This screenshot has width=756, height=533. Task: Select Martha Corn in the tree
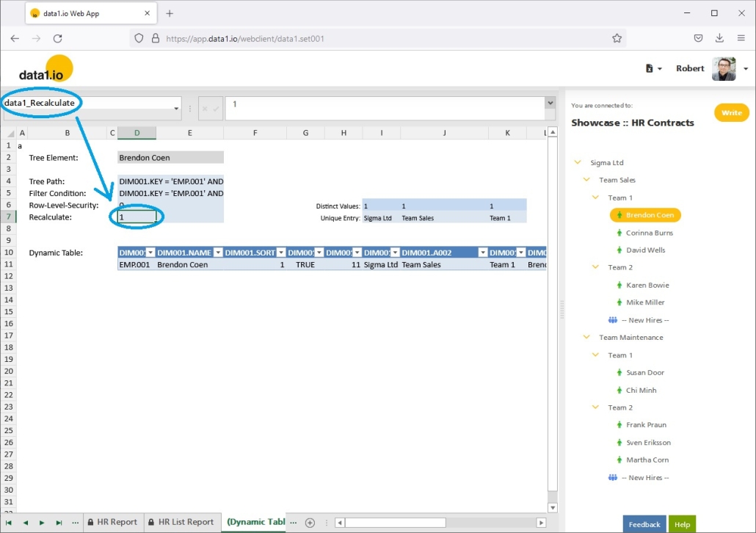(647, 460)
